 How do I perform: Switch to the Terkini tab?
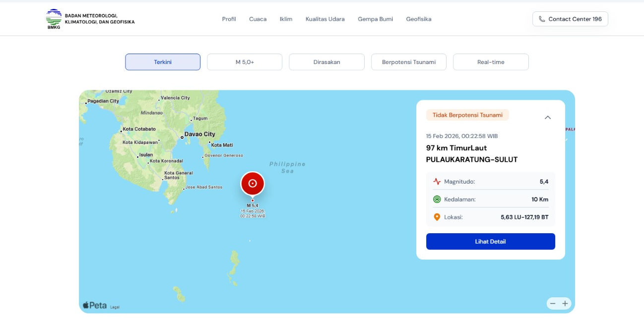163,62
